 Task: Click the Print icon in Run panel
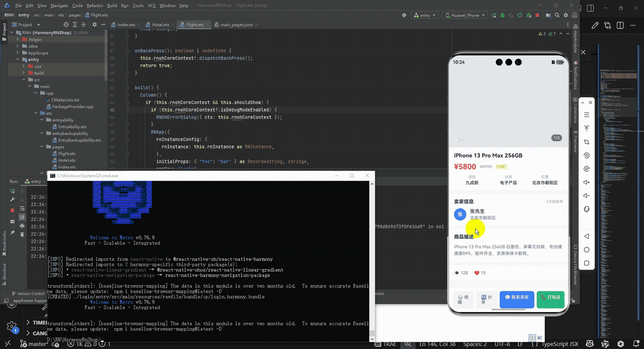(22, 226)
